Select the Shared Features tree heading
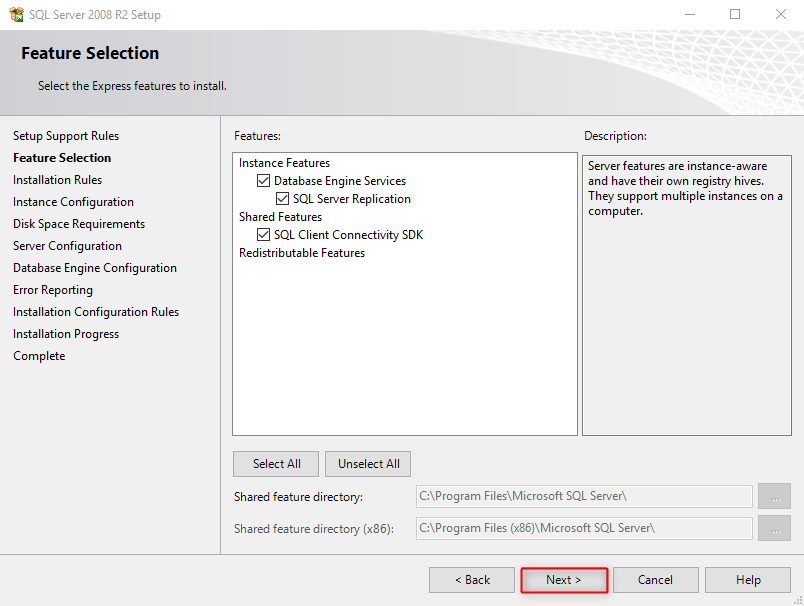The image size is (804, 606). pyautogui.click(x=280, y=217)
